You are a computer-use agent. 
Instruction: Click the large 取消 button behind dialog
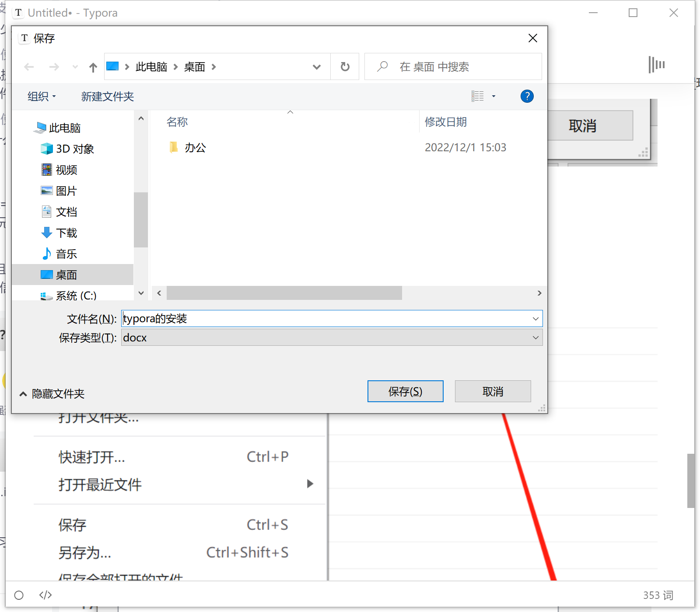point(590,125)
